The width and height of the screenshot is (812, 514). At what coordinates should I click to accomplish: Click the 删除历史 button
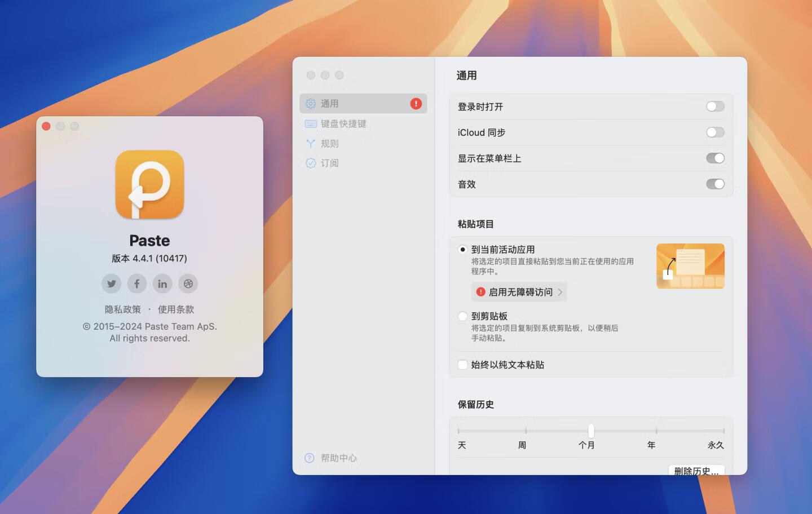tap(696, 471)
